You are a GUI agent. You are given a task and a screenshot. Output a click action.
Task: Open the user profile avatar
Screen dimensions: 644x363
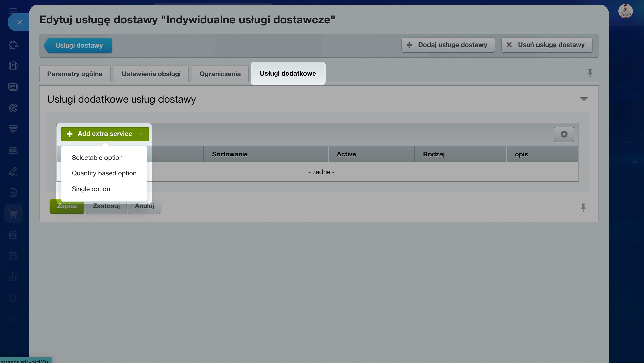tap(625, 11)
